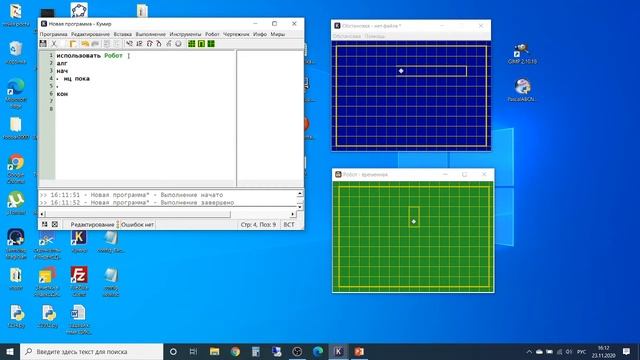Switch to PowerPoint via taskbar icon
The width and height of the screenshot is (640, 360).
[x=359, y=351]
